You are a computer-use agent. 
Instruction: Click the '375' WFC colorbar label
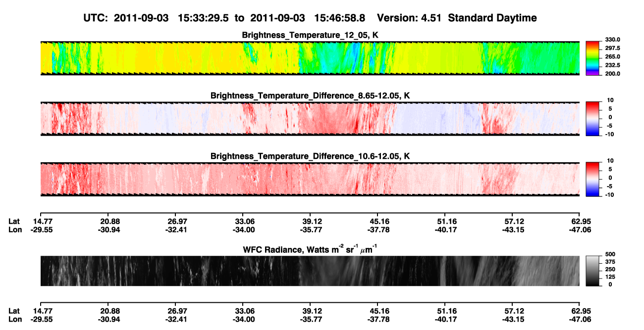[x=610, y=262]
